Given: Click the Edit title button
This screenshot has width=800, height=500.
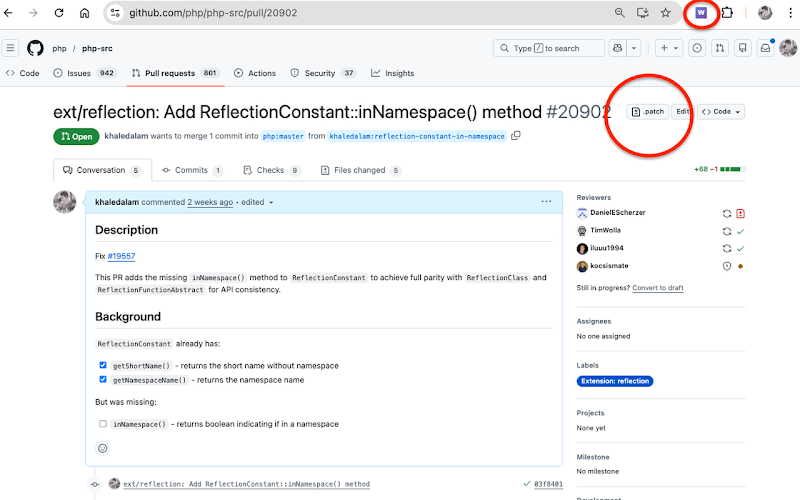Looking at the screenshot, I should [682, 112].
